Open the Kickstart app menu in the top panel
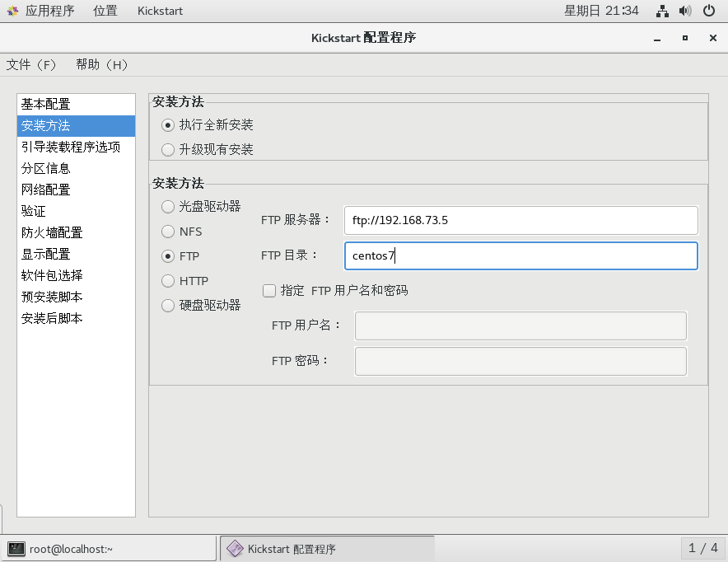The width and height of the screenshot is (728, 562). tap(161, 11)
